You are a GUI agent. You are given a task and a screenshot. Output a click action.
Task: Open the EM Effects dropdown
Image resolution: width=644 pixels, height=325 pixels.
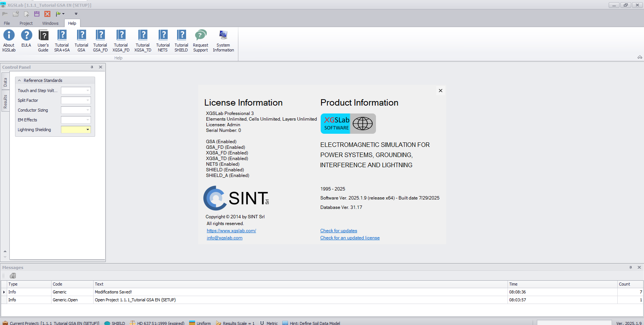[88, 120]
